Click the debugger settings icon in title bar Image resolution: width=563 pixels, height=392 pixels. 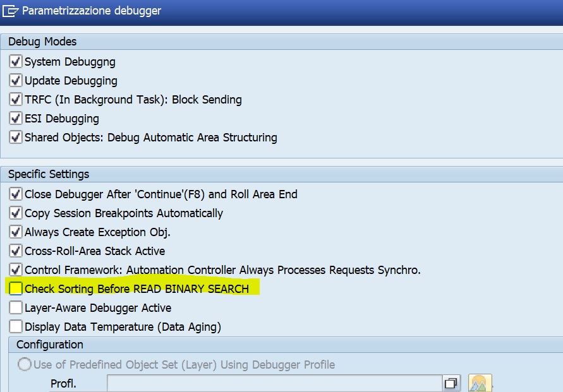click(x=11, y=11)
